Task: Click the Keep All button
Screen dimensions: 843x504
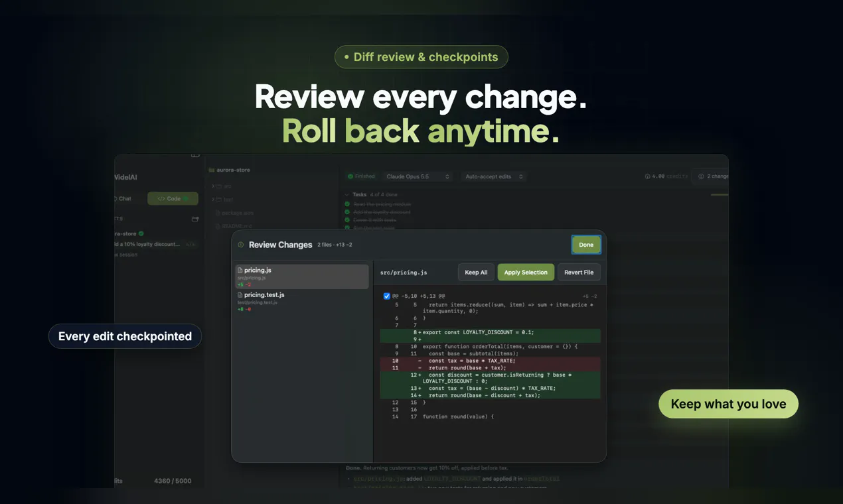Action: pyautogui.click(x=476, y=272)
